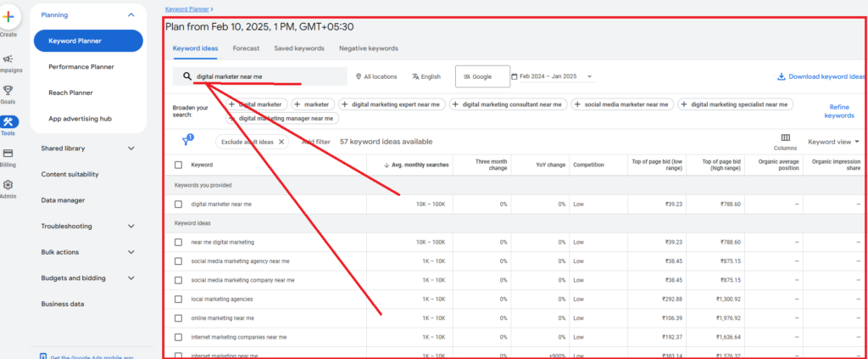Switch to the Keyword ideas tab
The width and height of the screenshot is (868, 359).
pos(195,48)
